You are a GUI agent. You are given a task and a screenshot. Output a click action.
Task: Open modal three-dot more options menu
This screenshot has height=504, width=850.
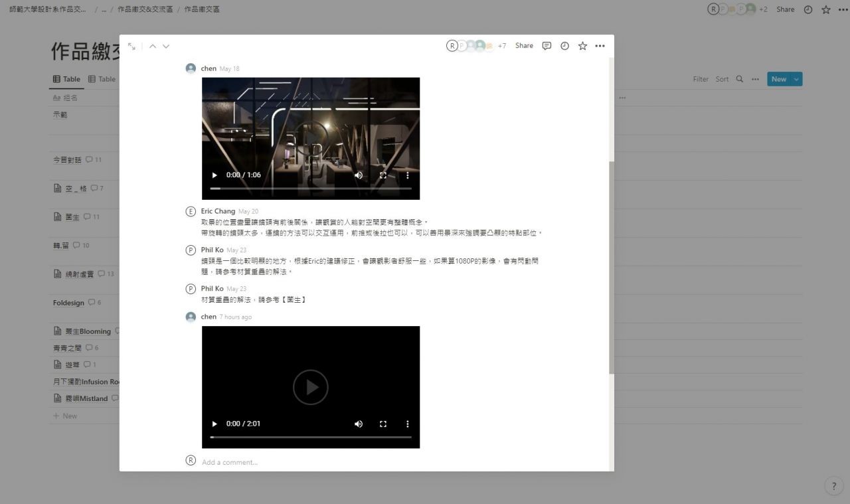pos(600,46)
